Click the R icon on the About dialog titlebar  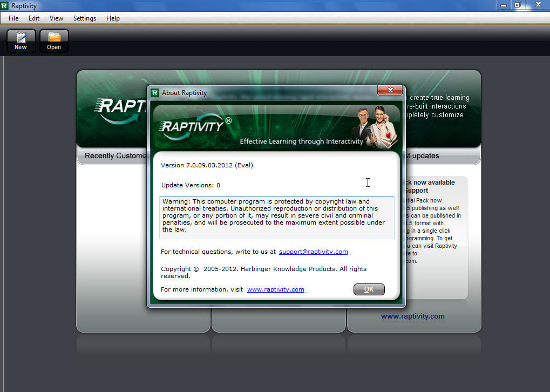(155, 92)
